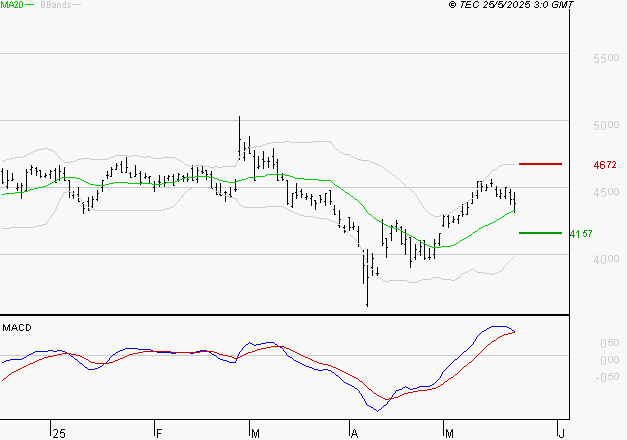This screenshot has width=627, height=440.
Task: Select the 'F' February marker on time axis
Action: (159, 433)
